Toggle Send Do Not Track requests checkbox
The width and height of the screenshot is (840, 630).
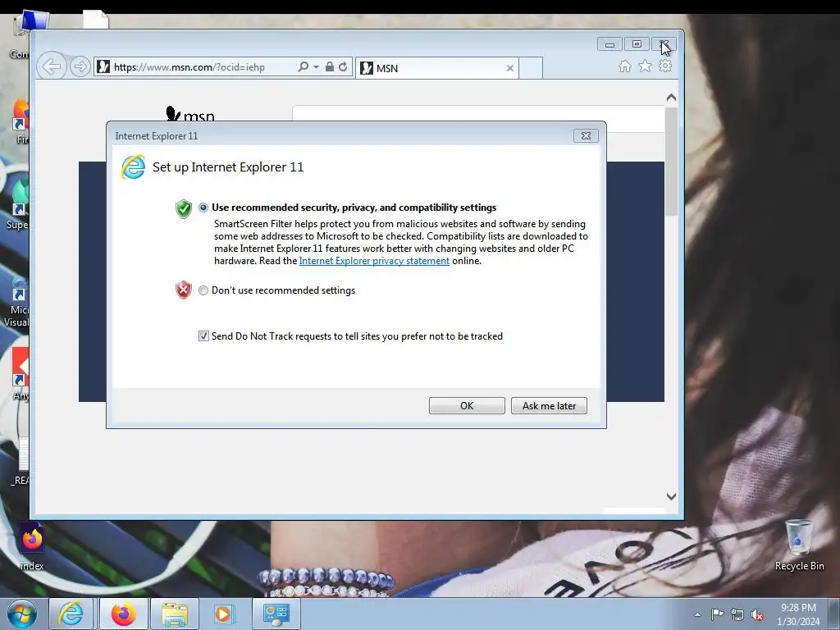click(x=203, y=336)
